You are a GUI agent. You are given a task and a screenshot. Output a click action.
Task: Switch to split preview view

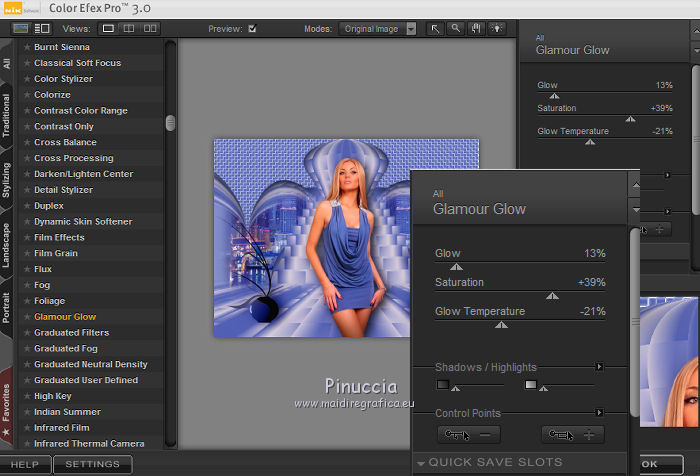click(129, 29)
